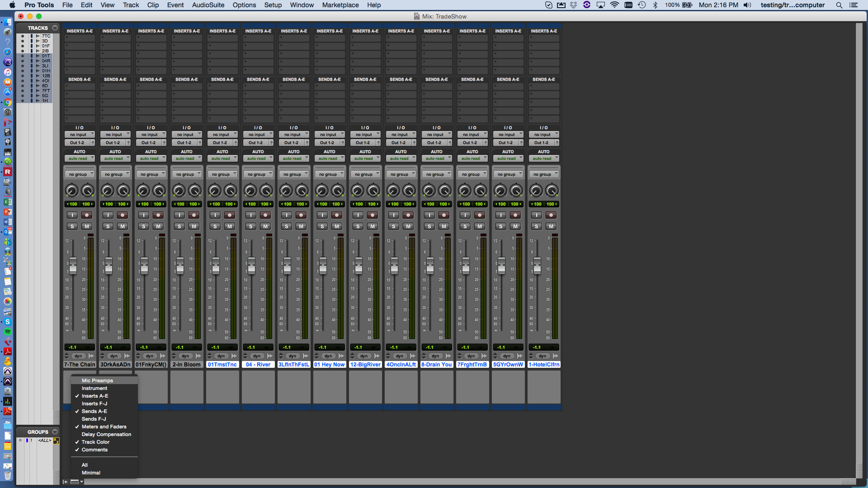This screenshot has width=868, height=488.
Task: Click the 1-HotelClfrn track name button
Action: [544, 365]
